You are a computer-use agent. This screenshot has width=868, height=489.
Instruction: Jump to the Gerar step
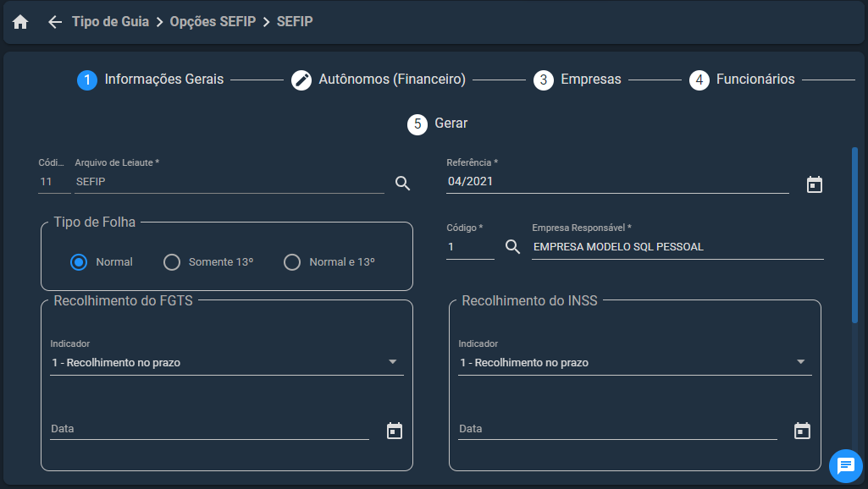tap(451, 124)
